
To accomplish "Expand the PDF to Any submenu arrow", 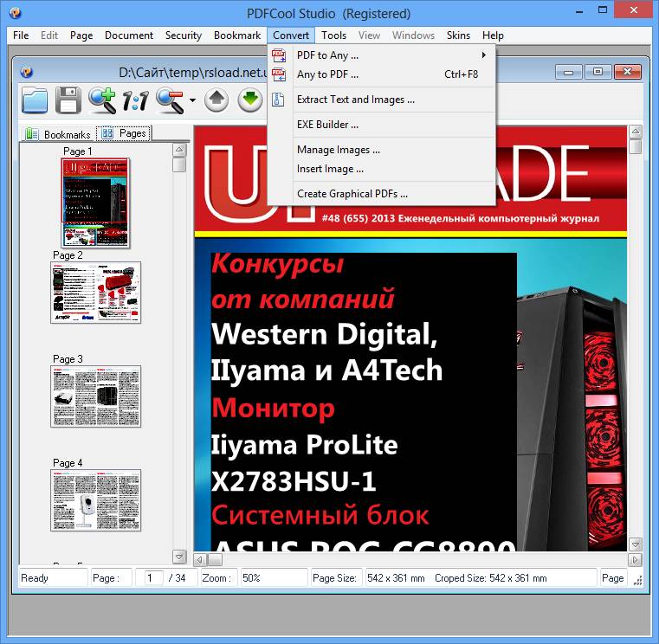I will click(484, 55).
